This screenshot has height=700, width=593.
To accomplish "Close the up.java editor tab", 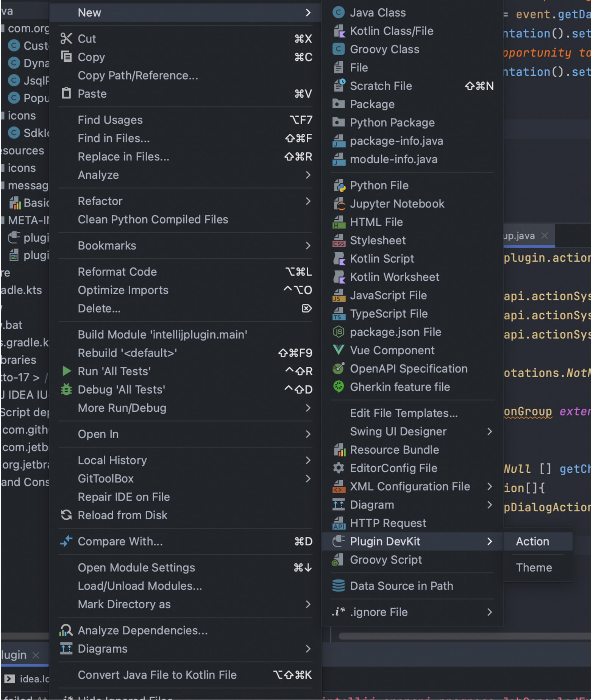I will (545, 236).
